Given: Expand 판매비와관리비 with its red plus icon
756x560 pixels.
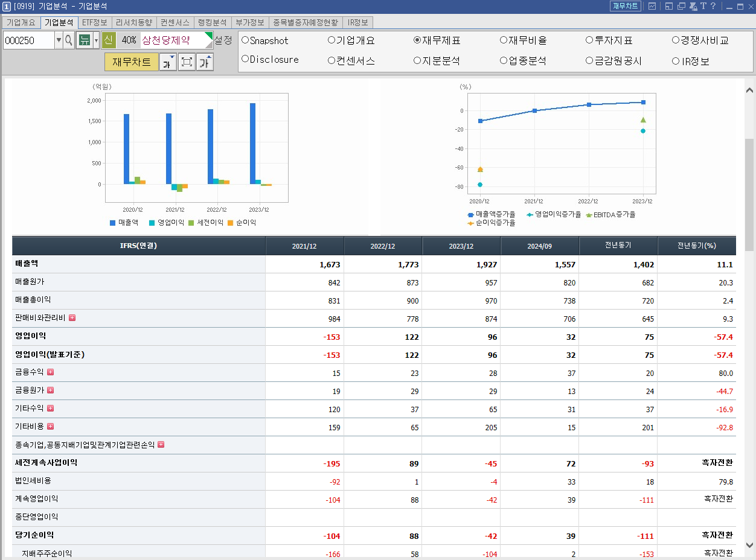Looking at the screenshot, I should click(x=72, y=317).
